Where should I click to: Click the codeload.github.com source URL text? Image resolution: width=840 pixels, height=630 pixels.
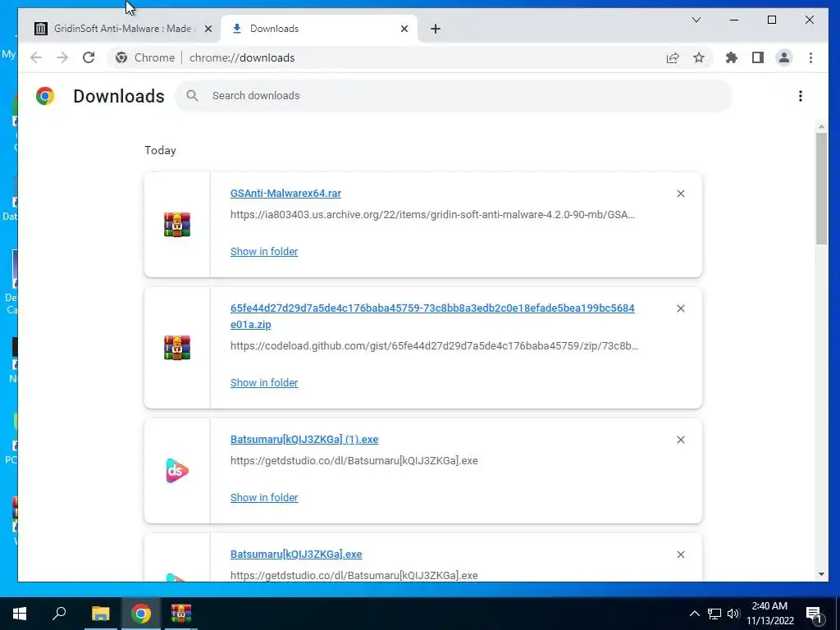[x=435, y=346]
